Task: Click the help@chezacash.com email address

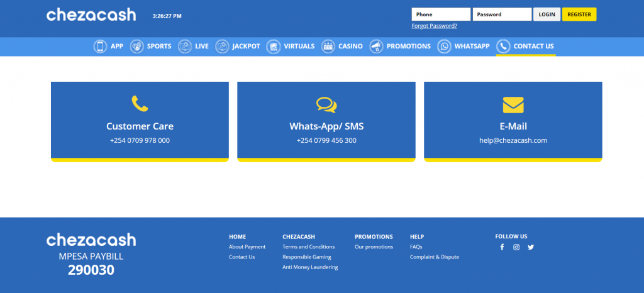Action: pos(513,140)
